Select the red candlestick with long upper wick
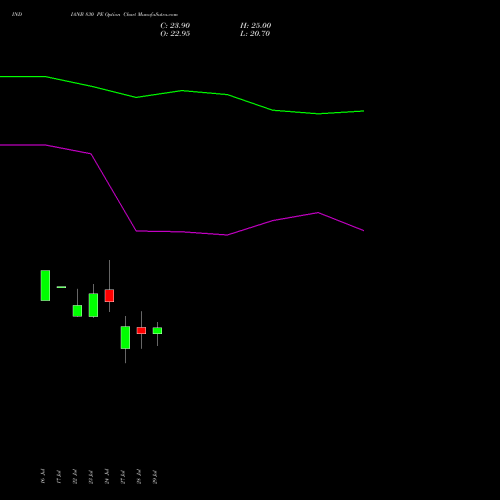This screenshot has width=500, height=500. (x=109, y=295)
